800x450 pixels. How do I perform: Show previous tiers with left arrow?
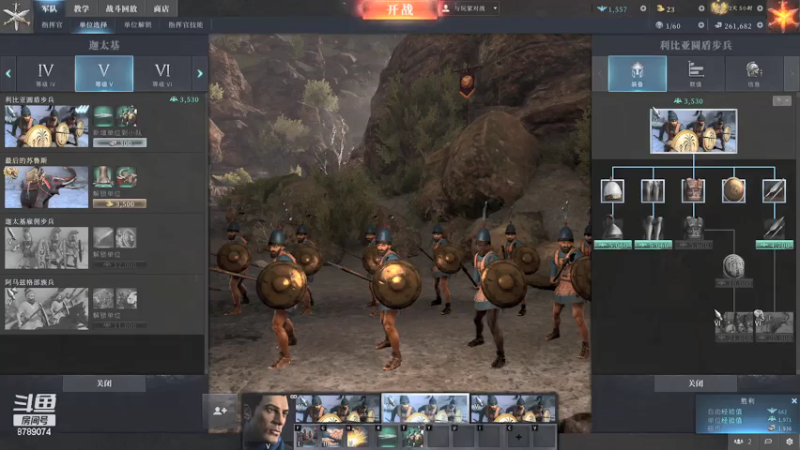[8, 73]
